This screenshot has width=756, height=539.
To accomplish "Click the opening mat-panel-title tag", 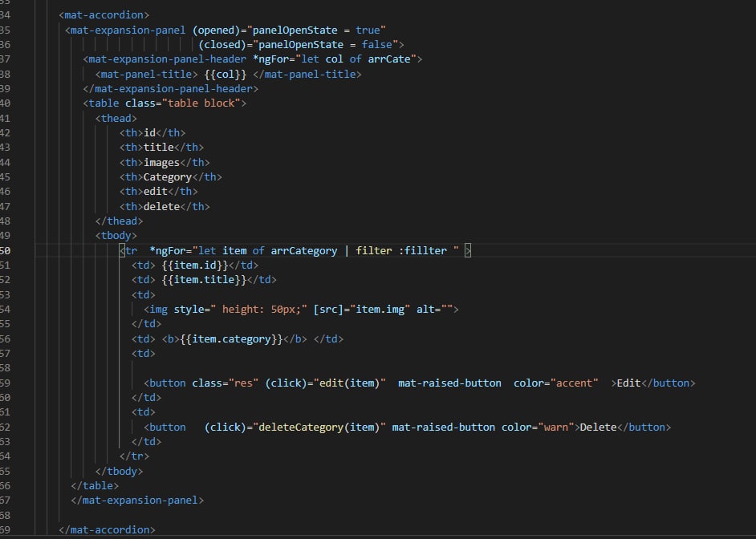I will coord(147,74).
